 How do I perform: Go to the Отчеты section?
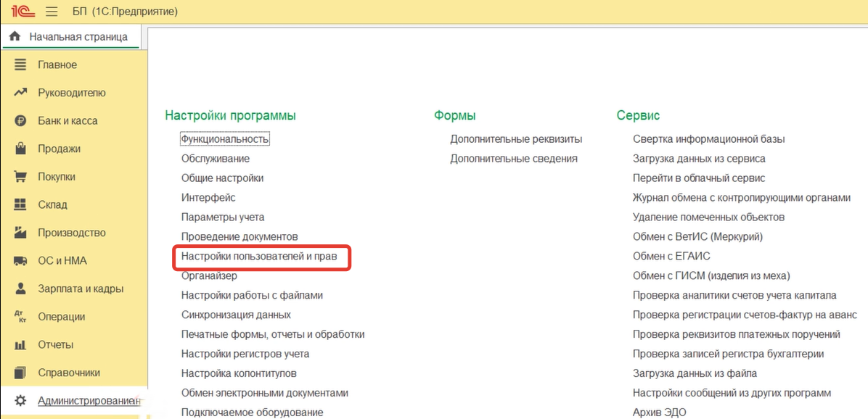point(55,345)
